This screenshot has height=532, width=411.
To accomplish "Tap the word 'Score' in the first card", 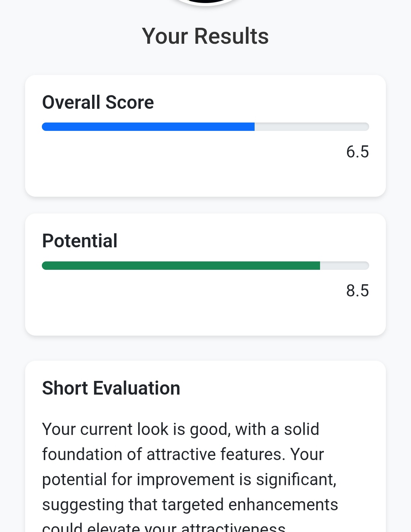I will 129,102.
